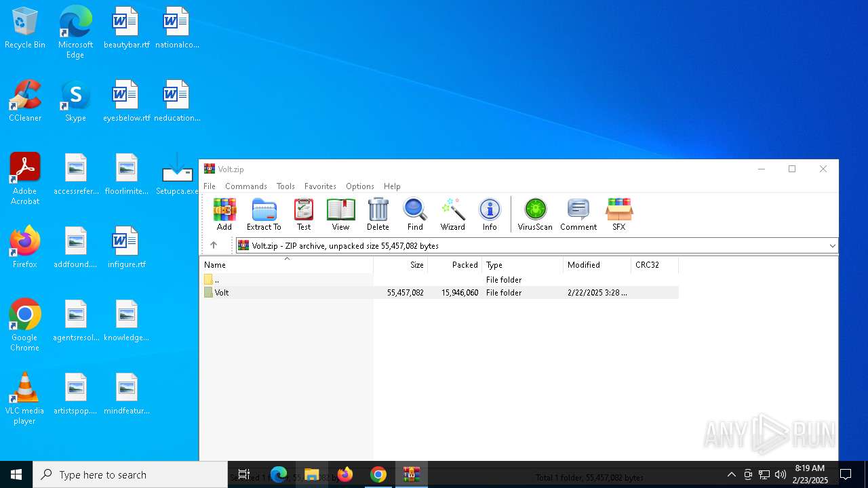Open the File menu
The image size is (868, 488).
(x=210, y=186)
